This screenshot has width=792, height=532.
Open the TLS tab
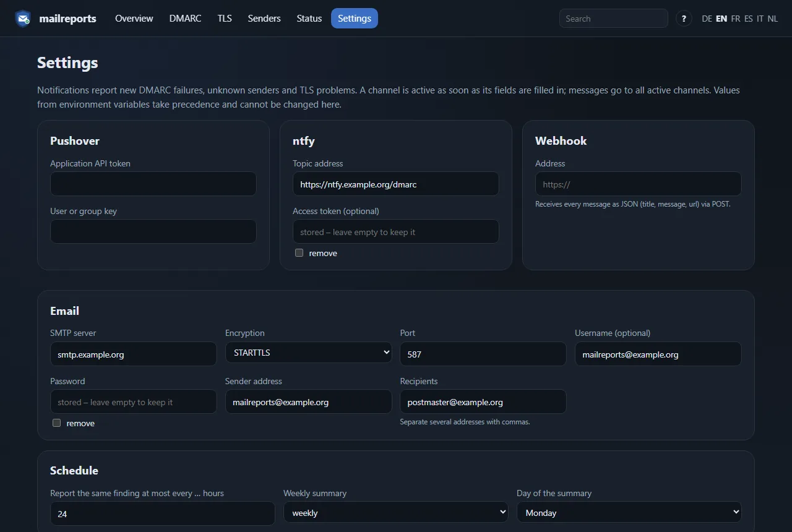click(x=225, y=19)
